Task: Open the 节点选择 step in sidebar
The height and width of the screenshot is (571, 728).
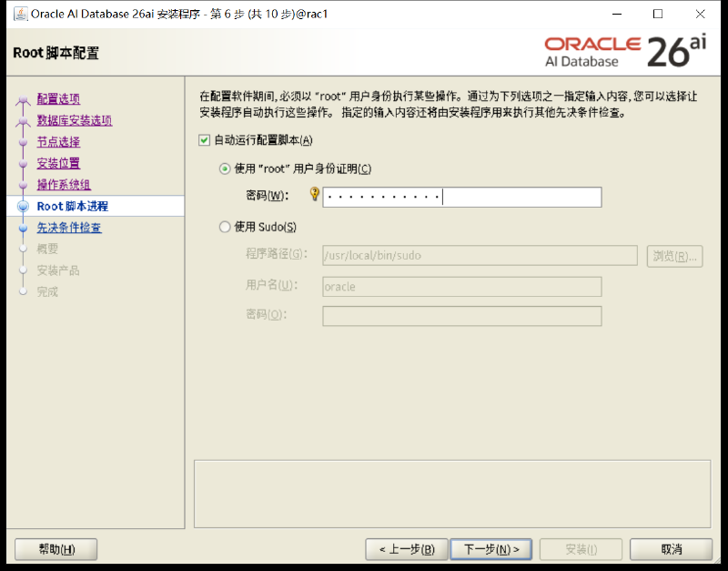Action: [x=58, y=142]
